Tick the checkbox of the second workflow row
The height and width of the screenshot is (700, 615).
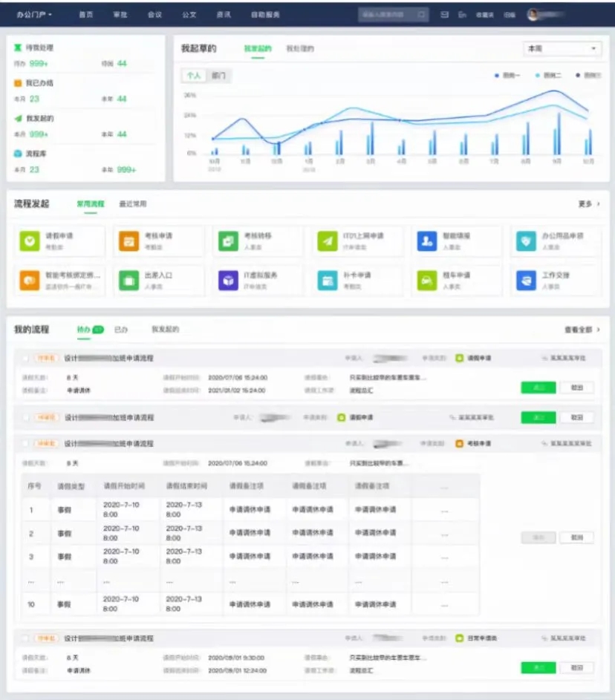[x=25, y=417]
